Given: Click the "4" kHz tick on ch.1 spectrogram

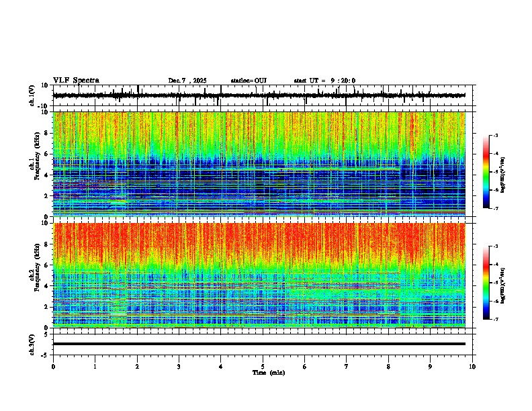Looking at the screenshot, I should (47, 175).
